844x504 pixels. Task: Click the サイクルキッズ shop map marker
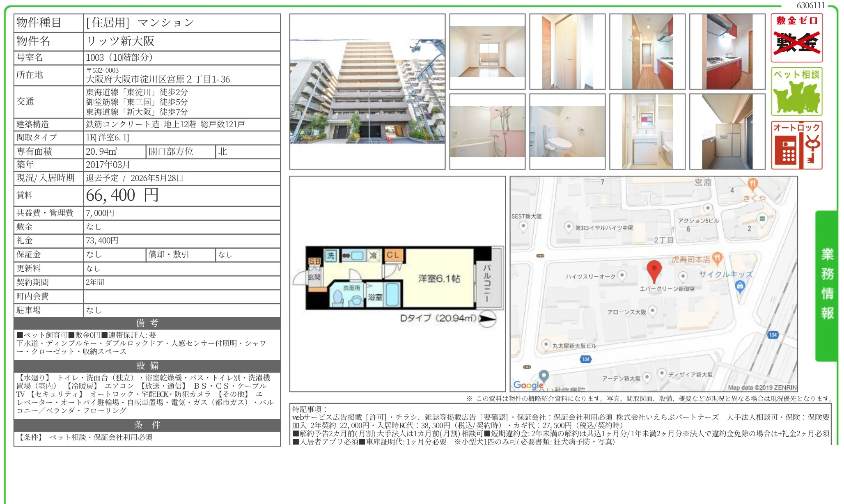click(x=740, y=286)
